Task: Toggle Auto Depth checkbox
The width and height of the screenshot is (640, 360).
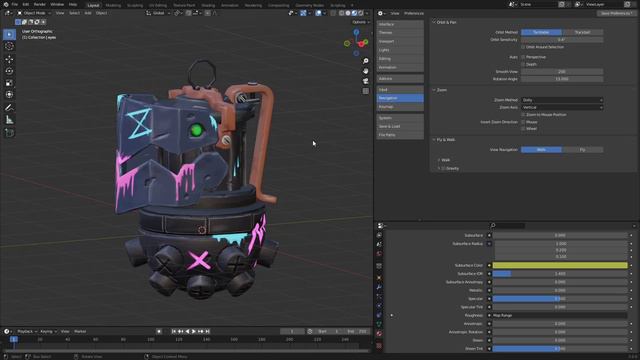Action: tap(523, 64)
